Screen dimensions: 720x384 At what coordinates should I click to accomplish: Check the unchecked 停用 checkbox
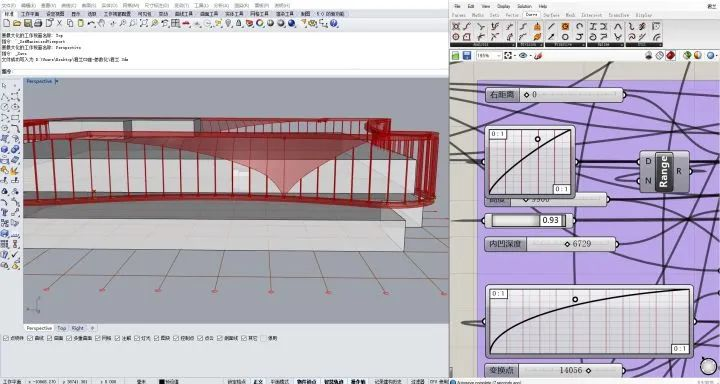(x=264, y=338)
